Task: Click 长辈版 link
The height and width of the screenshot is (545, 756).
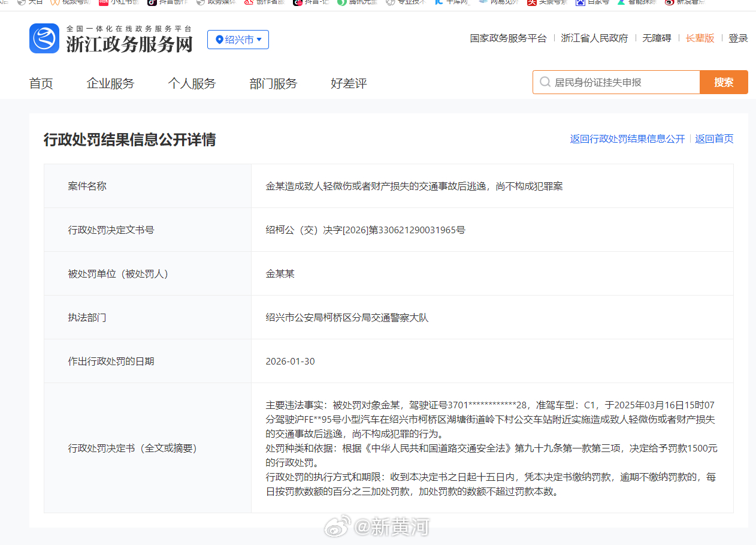Action: point(700,37)
